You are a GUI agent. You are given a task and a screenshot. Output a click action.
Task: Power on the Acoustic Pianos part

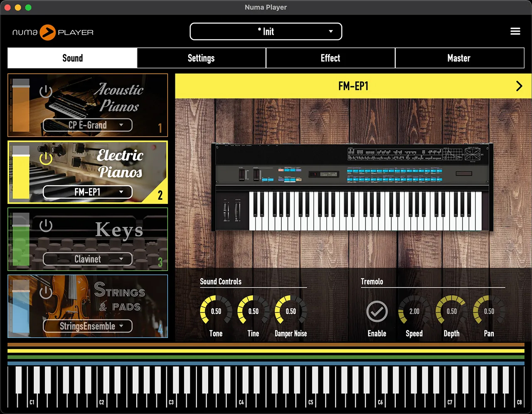tap(46, 91)
